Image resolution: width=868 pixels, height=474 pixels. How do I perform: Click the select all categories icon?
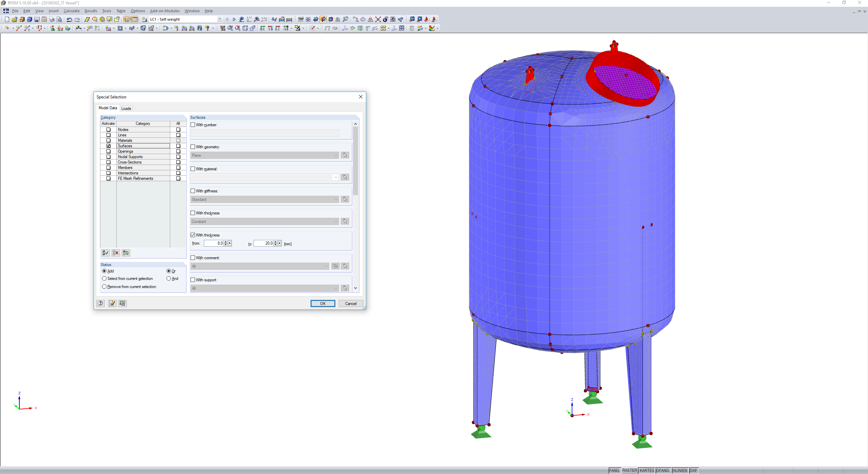(105, 253)
